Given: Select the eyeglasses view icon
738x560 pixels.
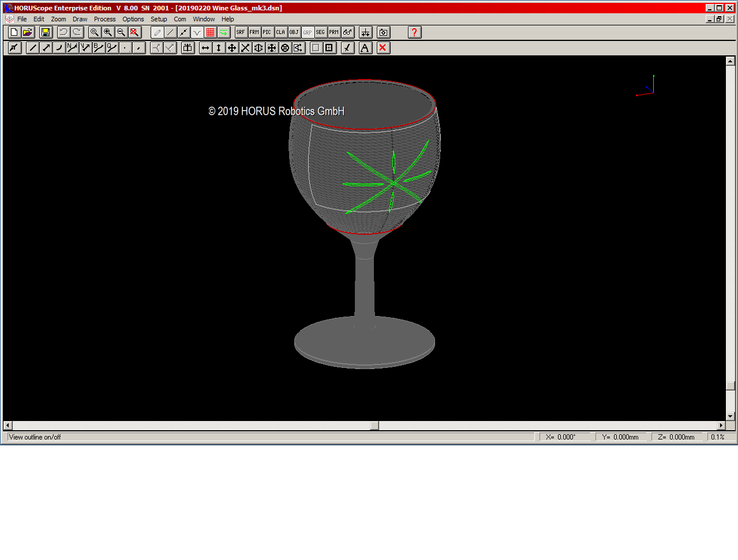Looking at the screenshot, I should (x=347, y=32).
